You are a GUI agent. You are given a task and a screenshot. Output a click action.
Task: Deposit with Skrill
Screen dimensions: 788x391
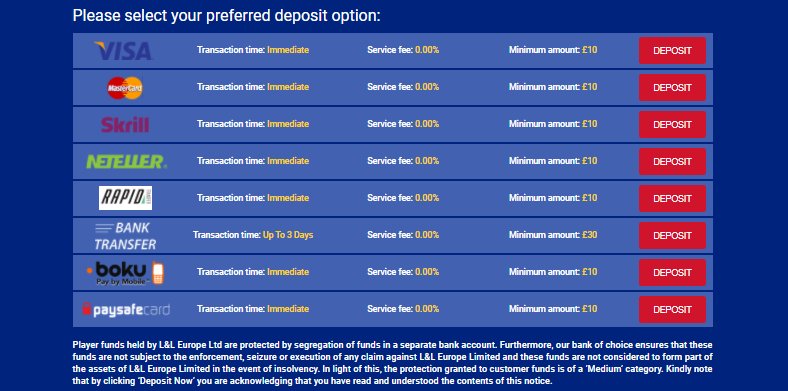(x=672, y=125)
